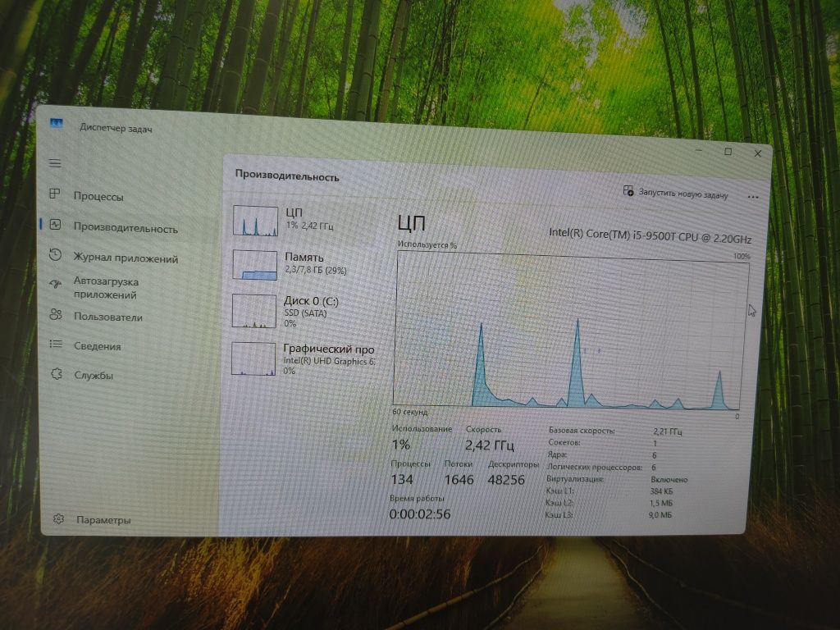Click the Ядра label
Image resolution: width=840 pixels, height=630 pixels.
tap(557, 454)
